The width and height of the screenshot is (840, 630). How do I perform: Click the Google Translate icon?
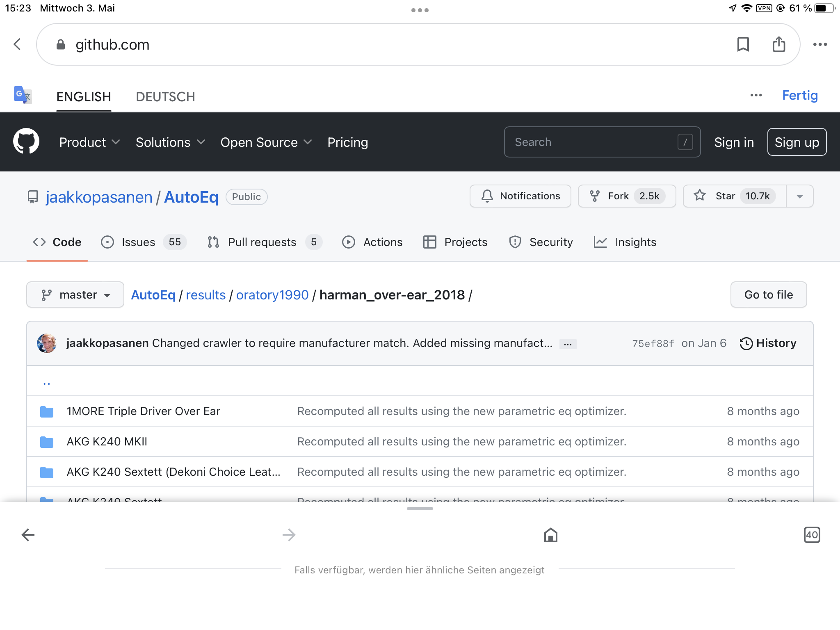(x=23, y=95)
